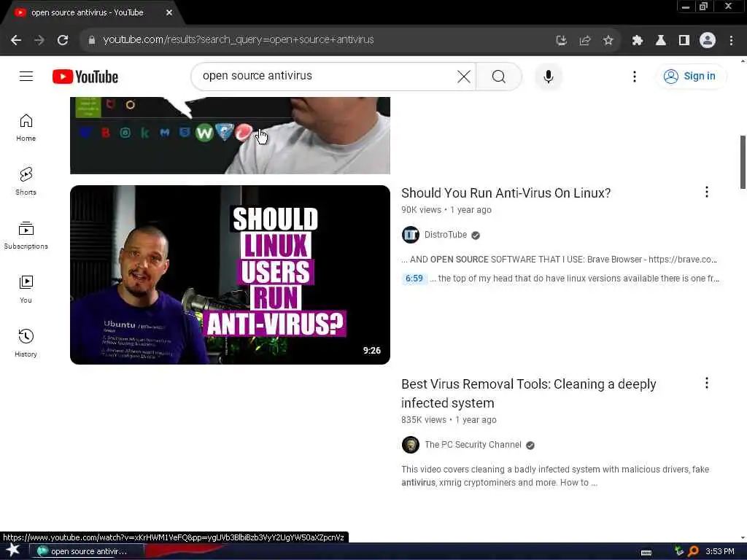Screen dimensions: 747x560
Task: Open browser Extensions puzzle icon
Action: [638, 41]
